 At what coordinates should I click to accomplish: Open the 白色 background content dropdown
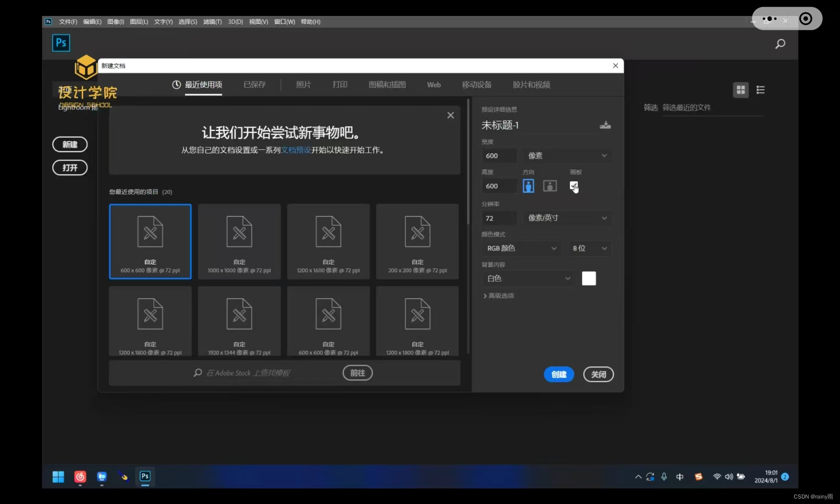(528, 278)
